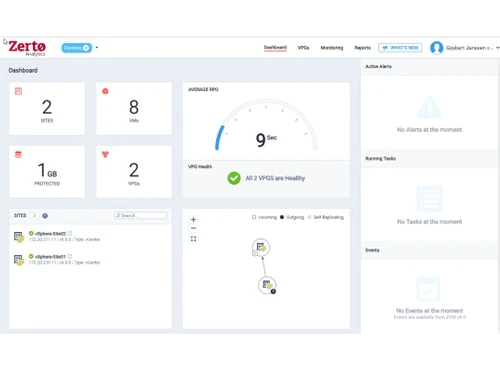Click the Sites tile icon
Image resolution: width=500 pixels, height=375 pixels.
[x=18, y=91]
